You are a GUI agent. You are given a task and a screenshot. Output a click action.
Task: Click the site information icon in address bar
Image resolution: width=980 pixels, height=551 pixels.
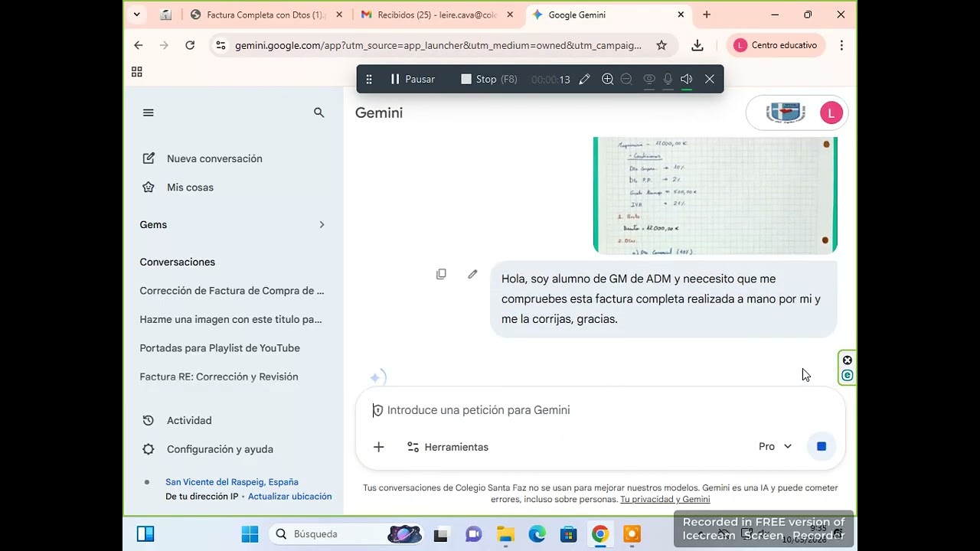click(220, 45)
